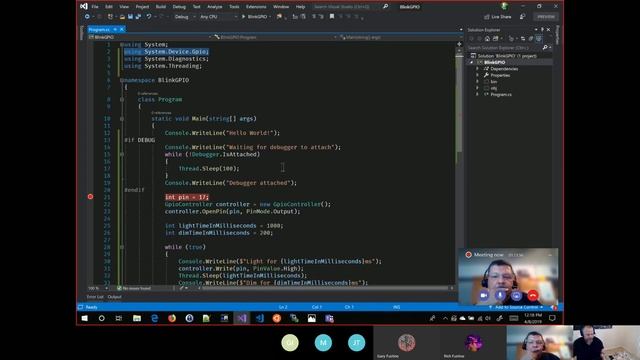The width and height of the screenshot is (640, 360).
Task: Click the JT participant avatar
Action: (356, 342)
